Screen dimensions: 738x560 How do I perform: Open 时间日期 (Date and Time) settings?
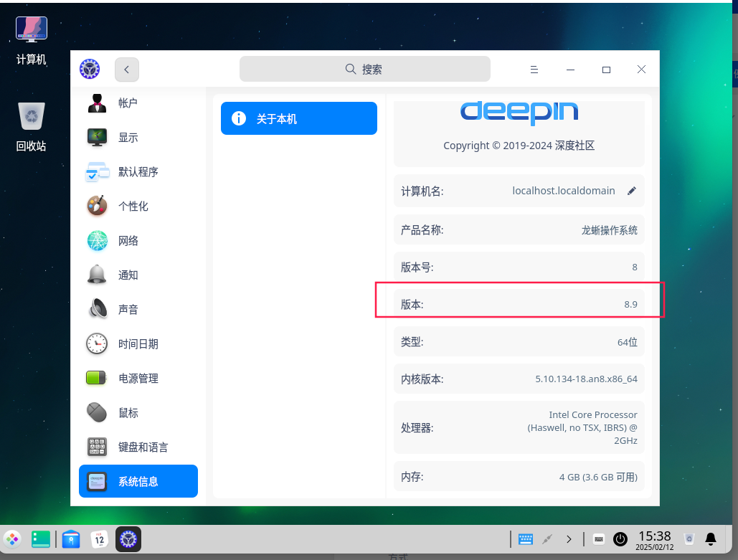click(138, 344)
